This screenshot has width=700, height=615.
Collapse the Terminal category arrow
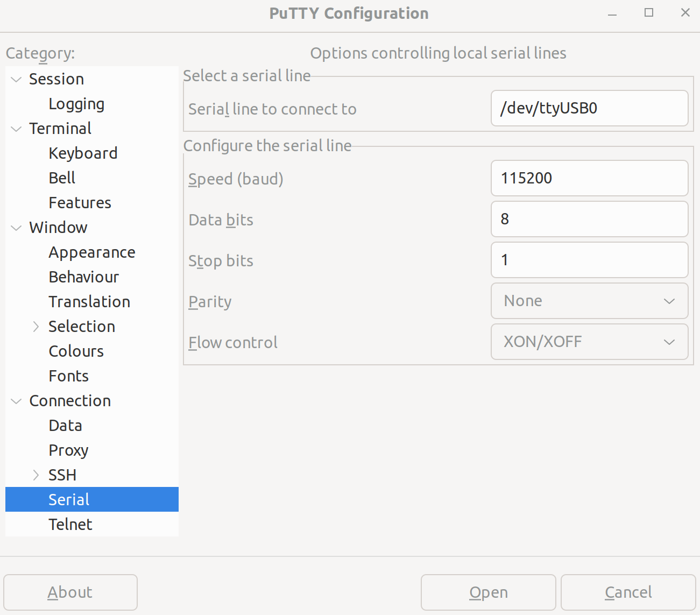(x=16, y=129)
